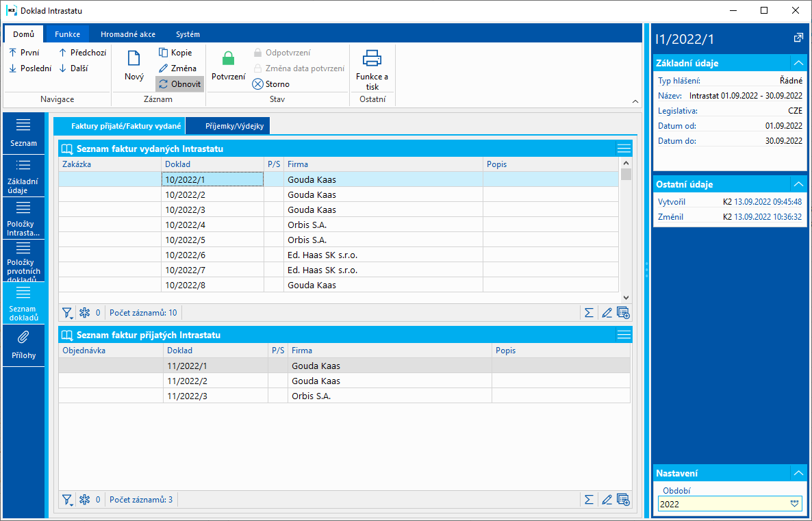Open the Hromadné akce ribbon tab

(x=127, y=34)
